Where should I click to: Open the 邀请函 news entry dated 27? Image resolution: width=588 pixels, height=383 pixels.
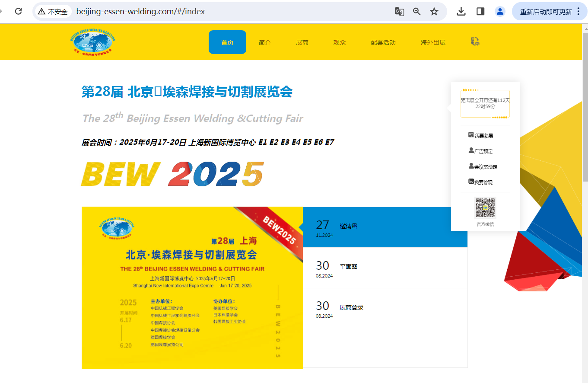(385, 227)
